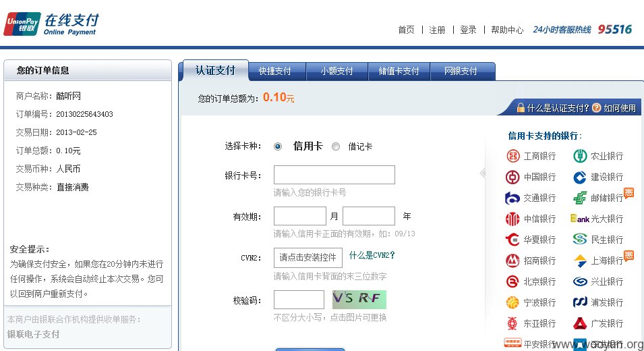Click the 广发银行 bank icon
Screen dimensions: 644x351
580,323
